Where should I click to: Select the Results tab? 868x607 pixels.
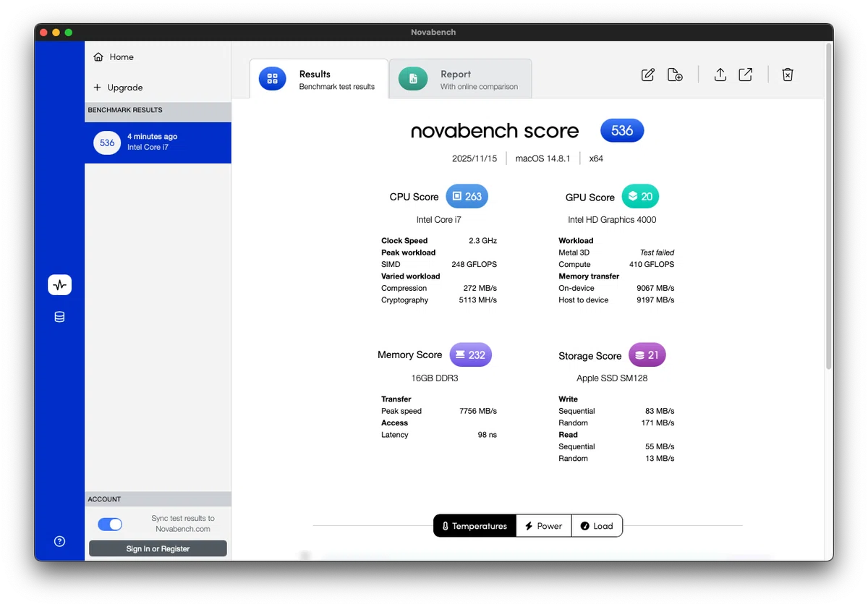319,79
